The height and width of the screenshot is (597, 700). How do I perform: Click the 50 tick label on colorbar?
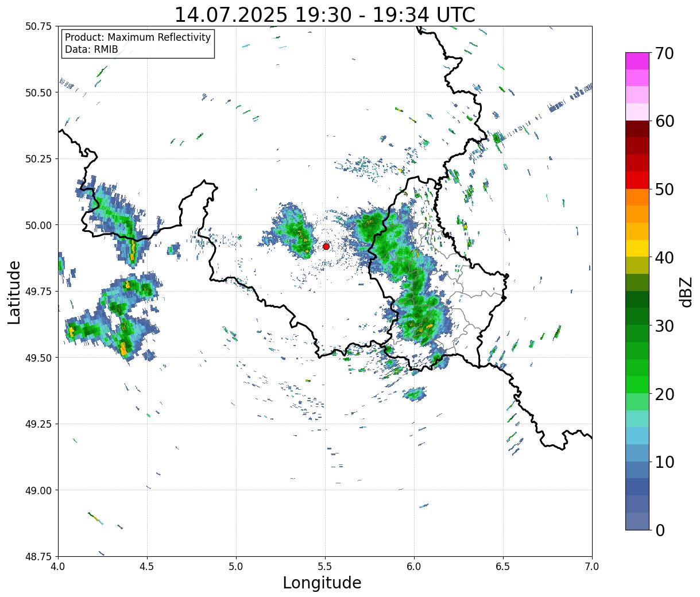pos(664,189)
